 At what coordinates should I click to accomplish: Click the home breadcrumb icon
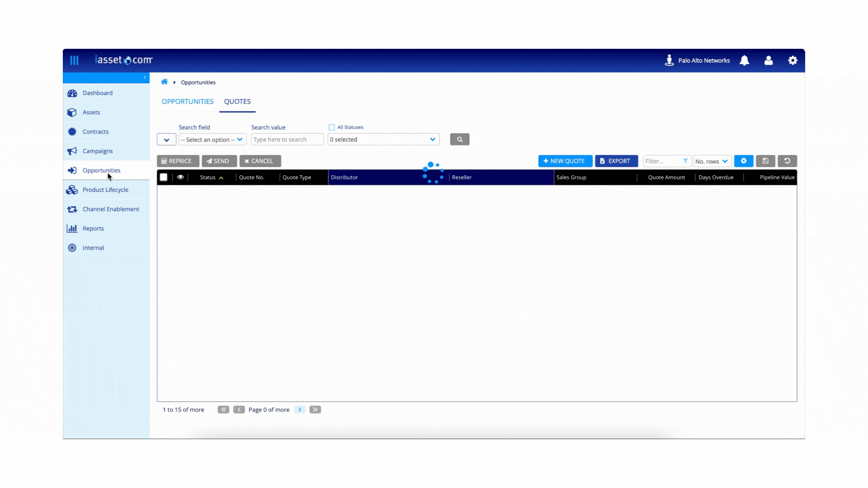pos(165,82)
